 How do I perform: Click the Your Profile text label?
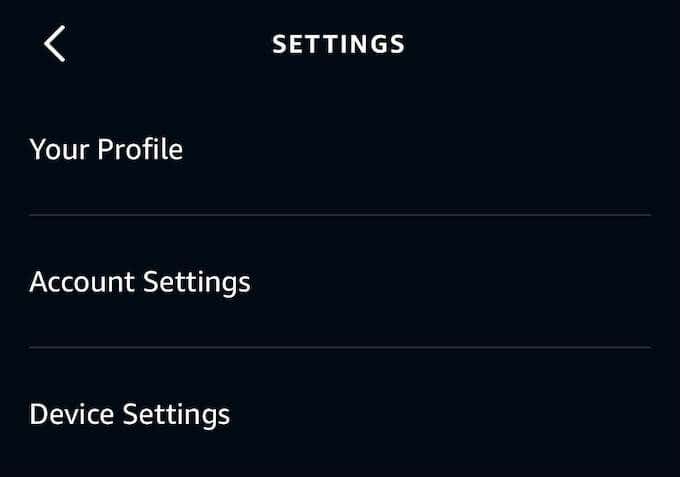point(107,150)
